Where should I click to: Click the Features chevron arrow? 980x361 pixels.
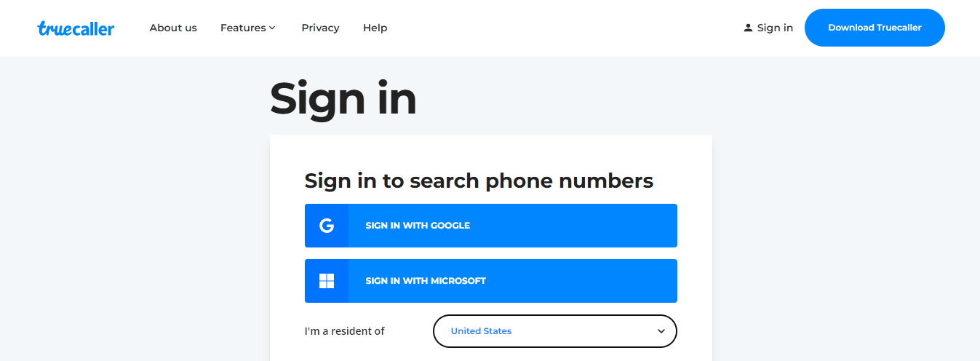(x=272, y=28)
